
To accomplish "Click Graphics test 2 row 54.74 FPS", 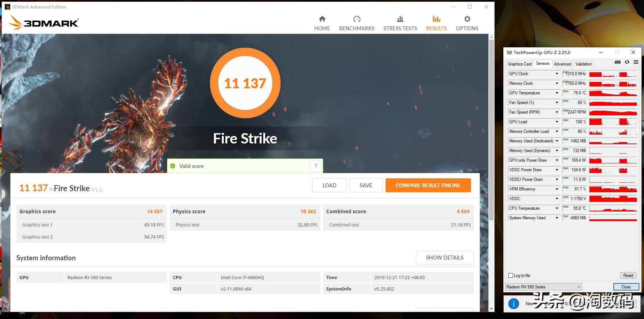I will pos(91,237).
